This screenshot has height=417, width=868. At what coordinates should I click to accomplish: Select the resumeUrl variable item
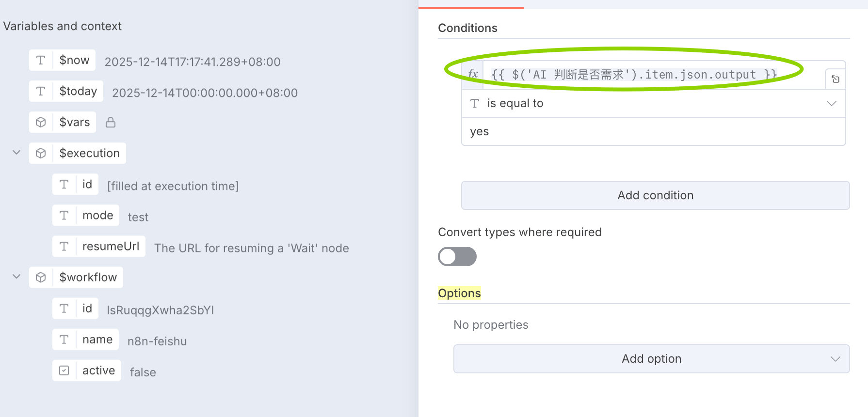click(111, 246)
